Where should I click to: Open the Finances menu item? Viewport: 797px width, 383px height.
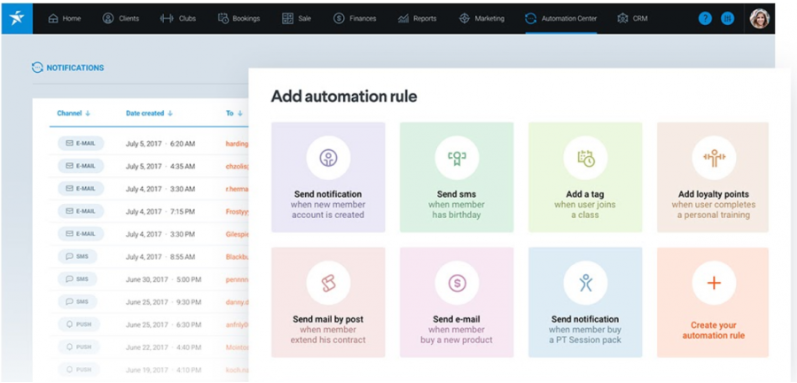pyautogui.click(x=355, y=18)
